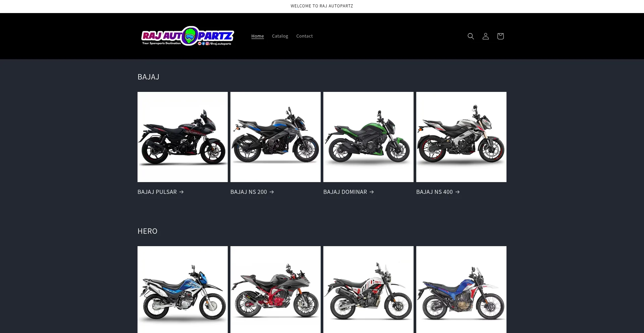644x333 pixels.
Task: Select the red-framed grey bike image under HERO
Action: pyautogui.click(x=275, y=290)
